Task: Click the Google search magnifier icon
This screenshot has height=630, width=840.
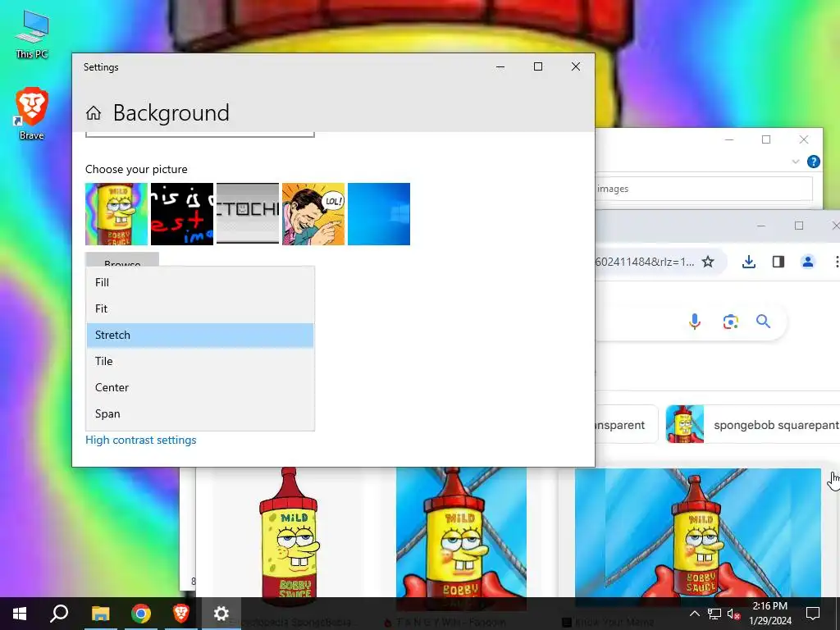Action: tap(764, 322)
